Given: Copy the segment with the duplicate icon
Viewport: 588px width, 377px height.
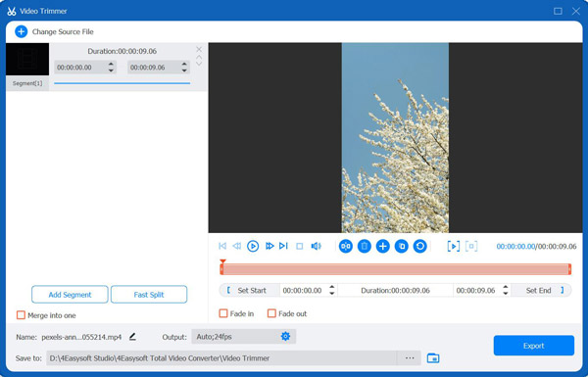Looking at the screenshot, I should (402, 246).
